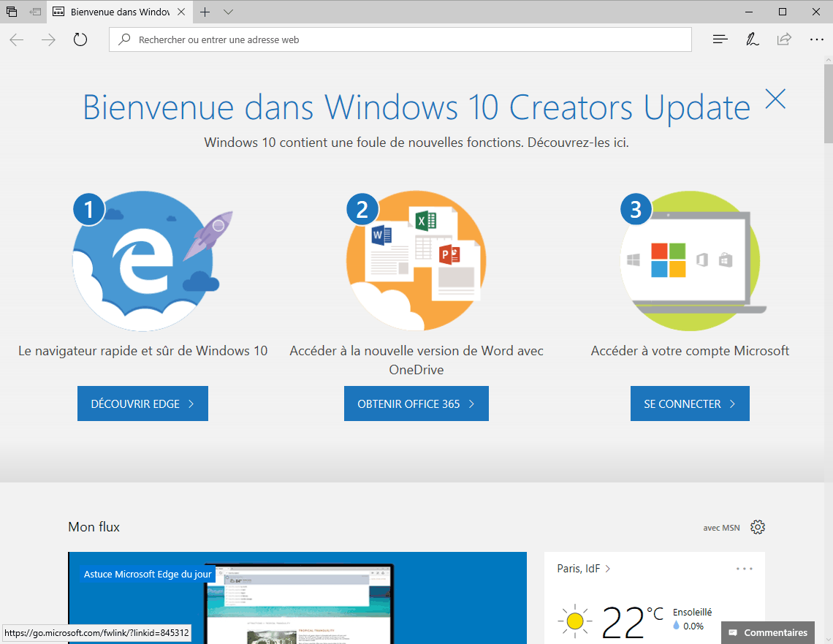Viewport: 833px width, 644px height.
Task: Minimize the Edge window
Action: (749, 12)
